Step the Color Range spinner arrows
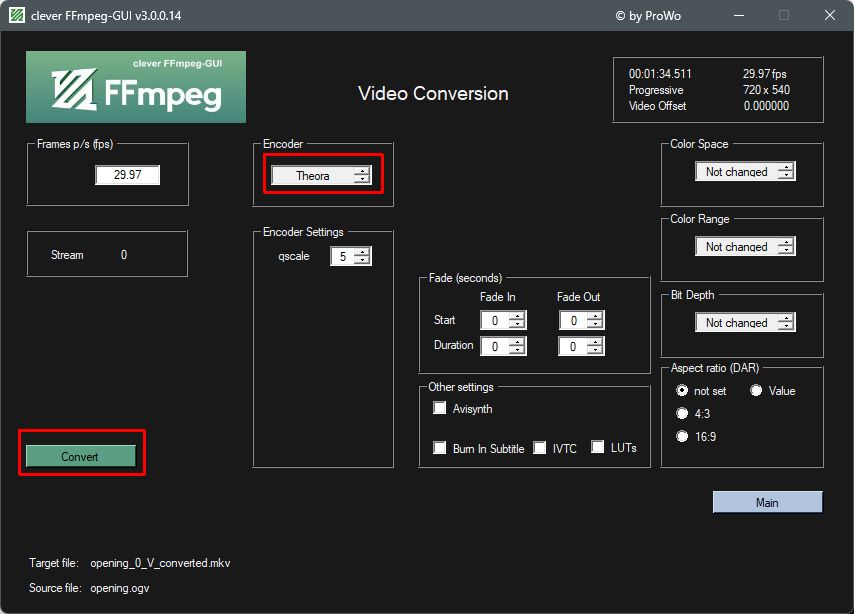This screenshot has width=854, height=614. pos(786,247)
